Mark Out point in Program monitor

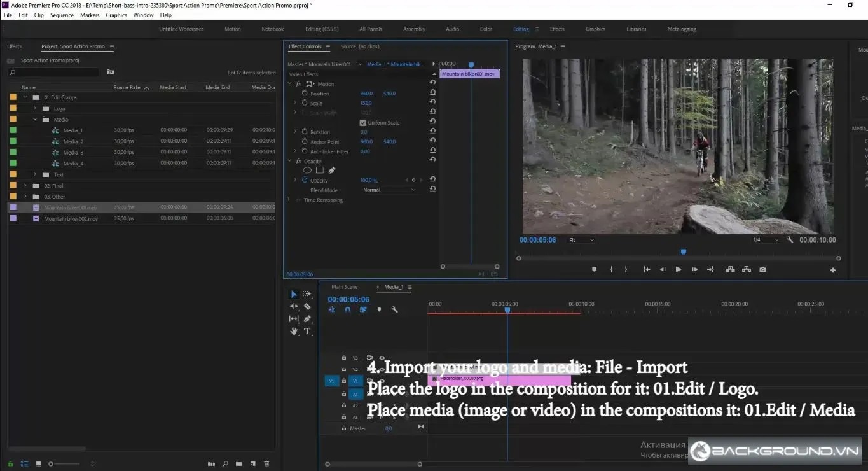tap(626, 269)
